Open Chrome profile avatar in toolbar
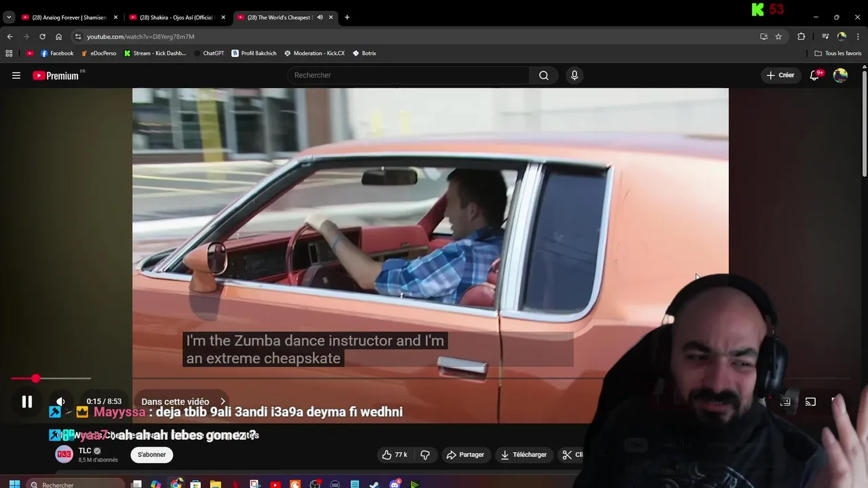This screenshot has height=488, width=868. [842, 37]
